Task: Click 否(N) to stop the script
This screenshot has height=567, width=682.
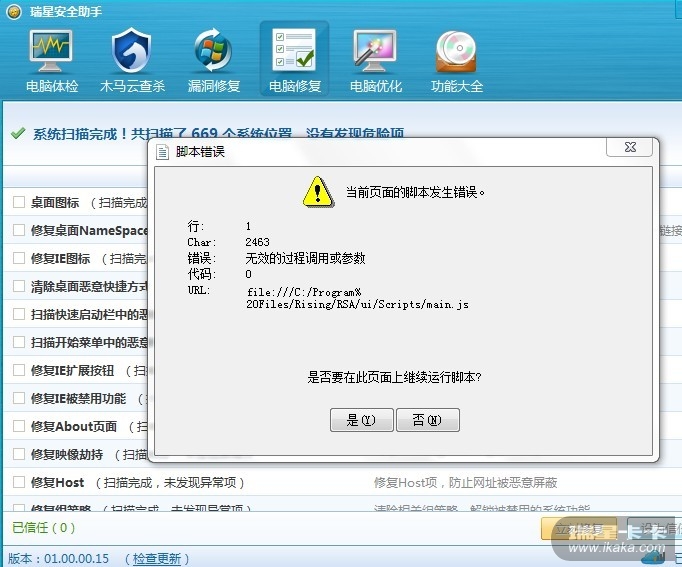Action: 428,420
